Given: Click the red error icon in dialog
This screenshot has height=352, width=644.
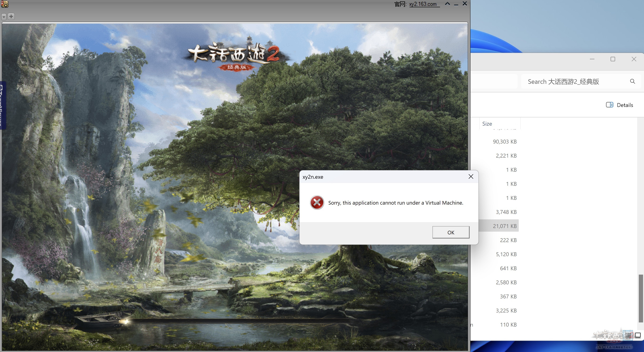Looking at the screenshot, I should click(317, 203).
